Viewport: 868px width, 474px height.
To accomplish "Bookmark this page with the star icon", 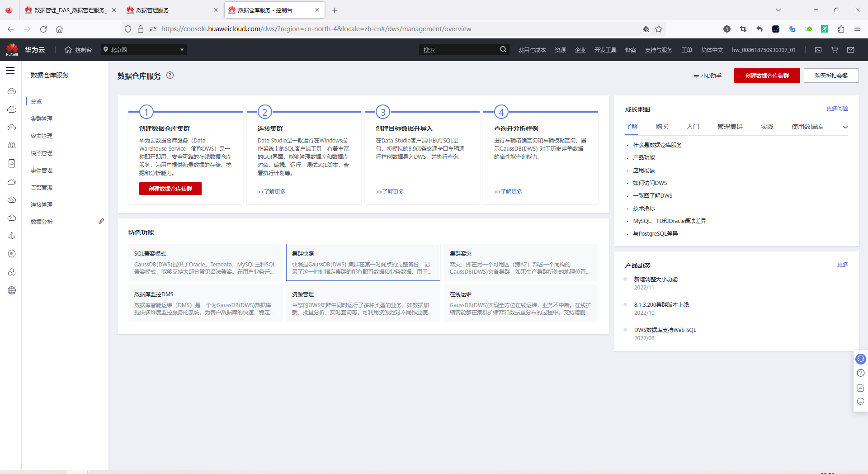I will click(659, 29).
